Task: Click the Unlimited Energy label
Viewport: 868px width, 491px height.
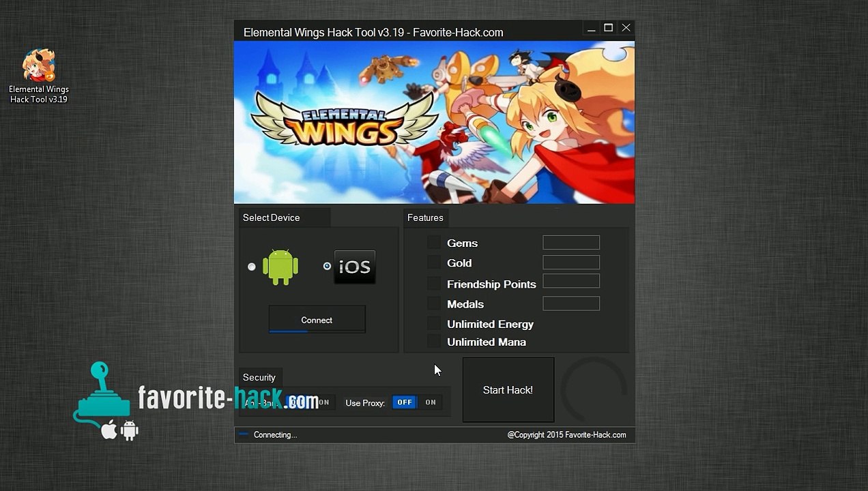Action: (x=490, y=324)
